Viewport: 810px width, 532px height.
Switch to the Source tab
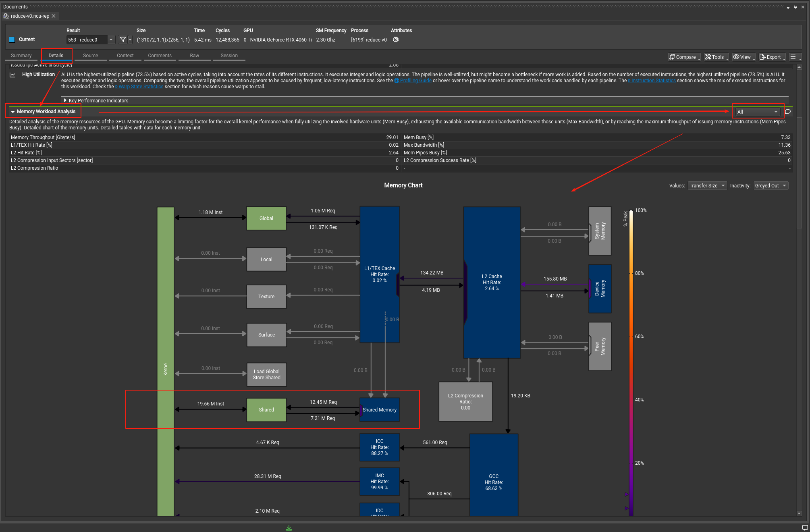click(x=90, y=56)
